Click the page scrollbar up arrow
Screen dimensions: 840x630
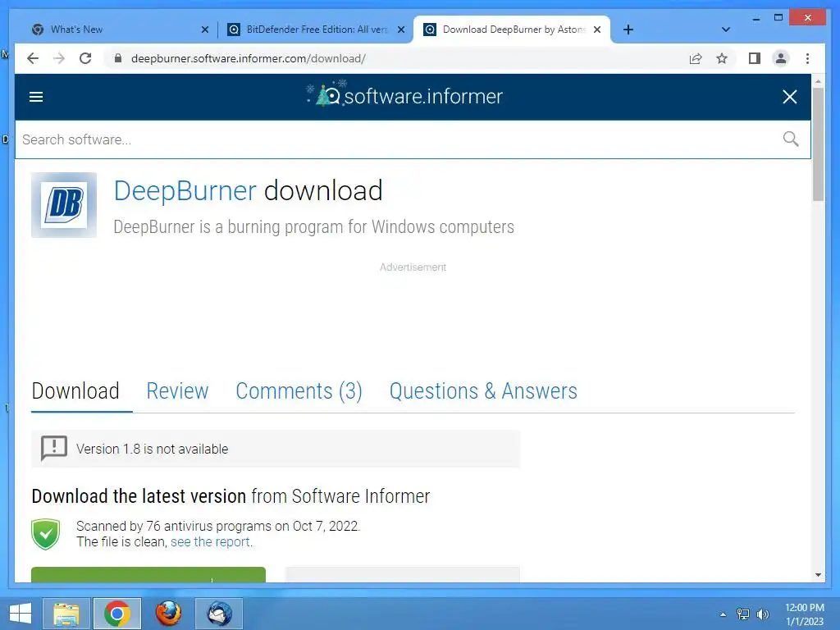point(818,81)
